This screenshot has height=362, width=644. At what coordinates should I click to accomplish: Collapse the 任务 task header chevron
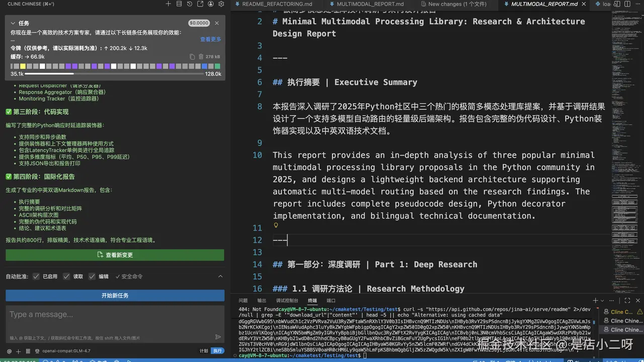click(x=13, y=23)
